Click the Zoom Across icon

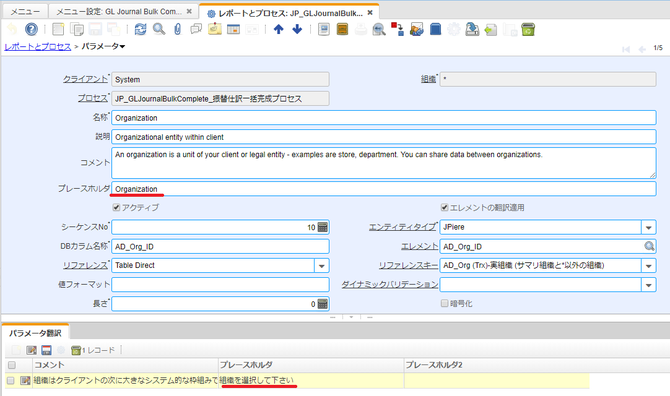(379, 29)
